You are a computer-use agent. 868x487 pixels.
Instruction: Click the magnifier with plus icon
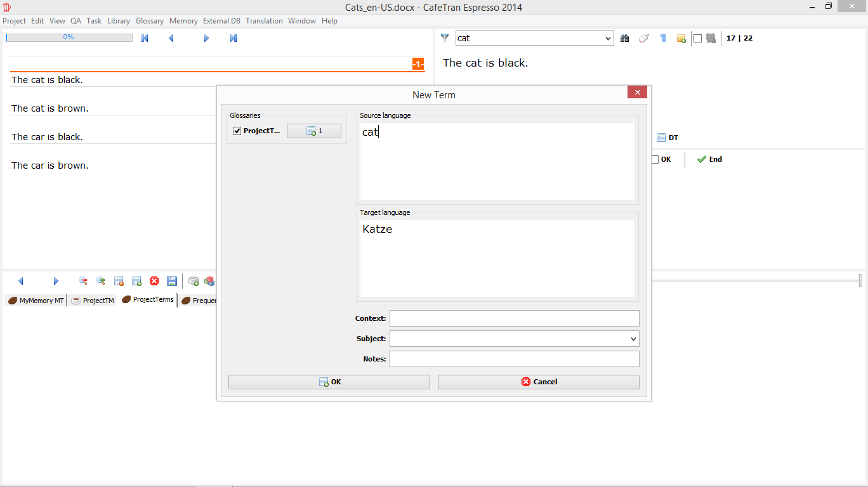tap(100, 281)
